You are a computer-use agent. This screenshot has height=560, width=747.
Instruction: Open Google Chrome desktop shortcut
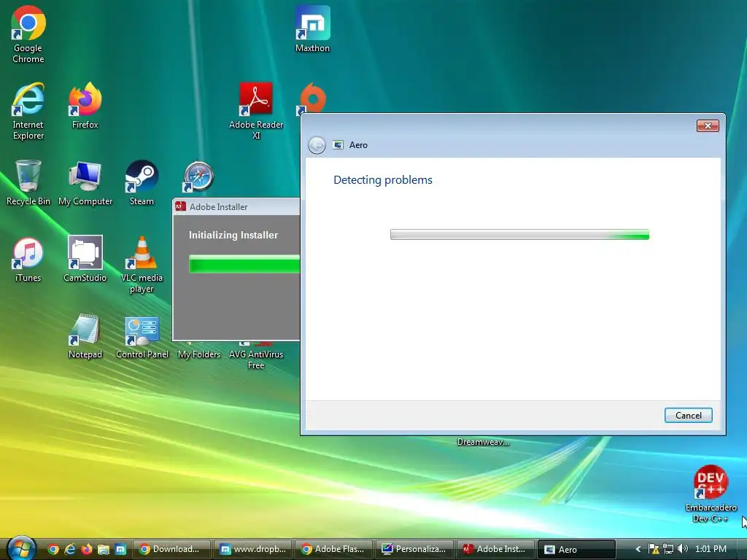(x=28, y=34)
